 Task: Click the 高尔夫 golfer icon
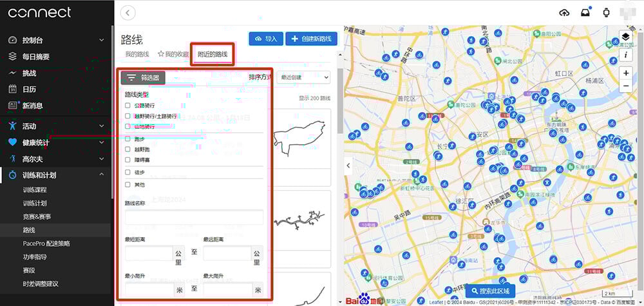pyautogui.click(x=12, y=158)
